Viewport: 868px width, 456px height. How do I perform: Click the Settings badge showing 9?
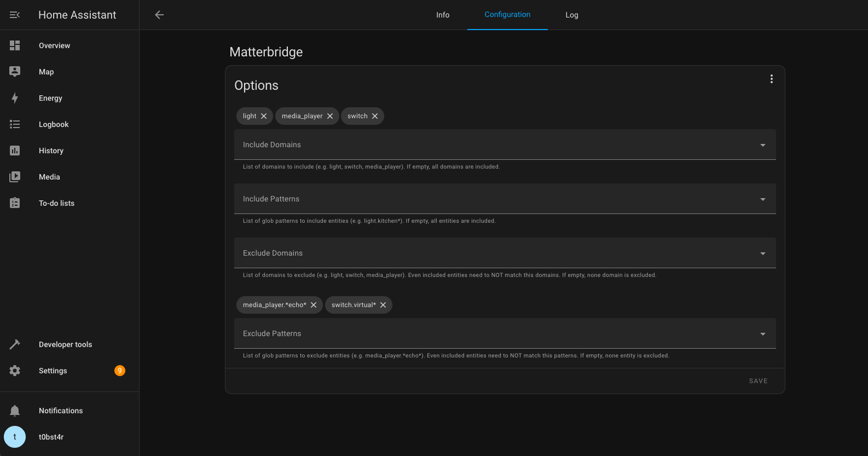(120, 371)
